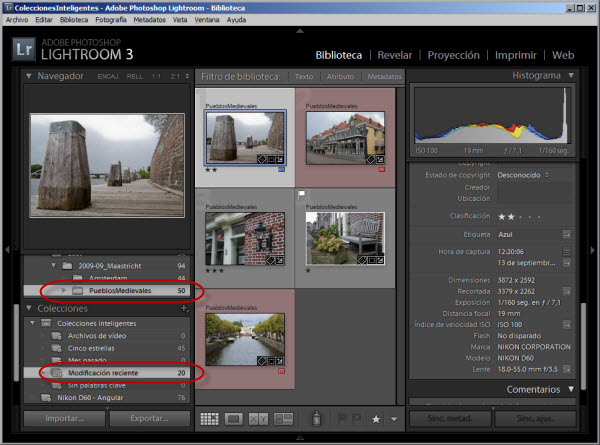The width and height of the screenshot is (600, 445).
Task: Open navigator zoom level options
Action: tap(187, 76)
